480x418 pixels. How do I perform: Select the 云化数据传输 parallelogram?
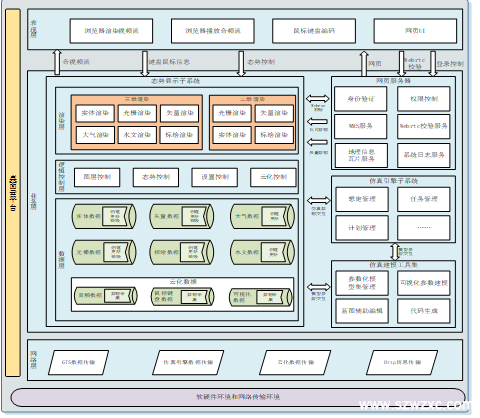[x=295, y=362]
